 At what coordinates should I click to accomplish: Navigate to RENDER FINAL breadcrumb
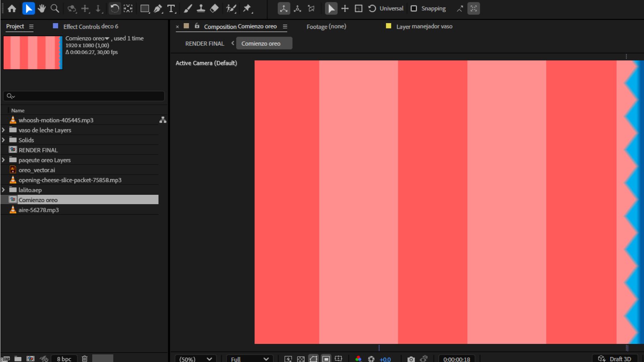pyautogui.click(x=204, y=43)
